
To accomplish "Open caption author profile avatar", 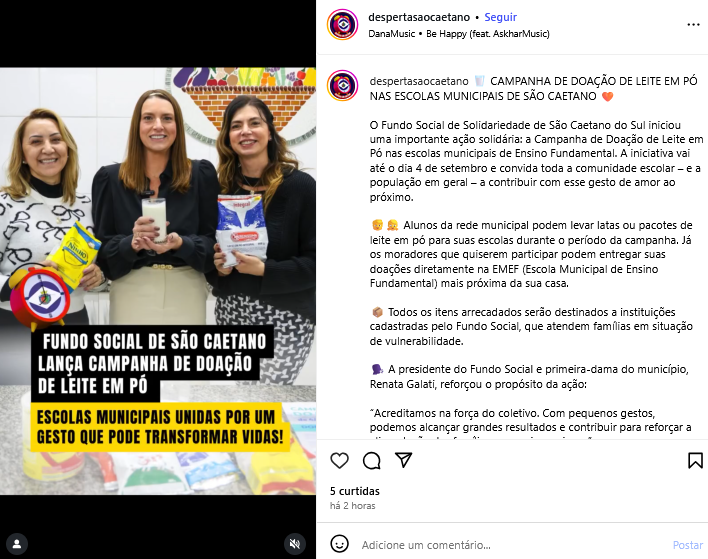I will (x=343, y=85).
